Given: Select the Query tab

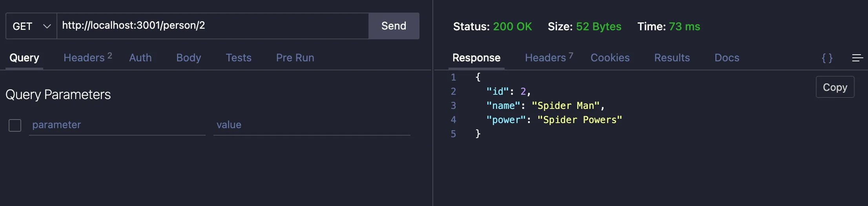Looking at the screenshot, I should [24, 58].
